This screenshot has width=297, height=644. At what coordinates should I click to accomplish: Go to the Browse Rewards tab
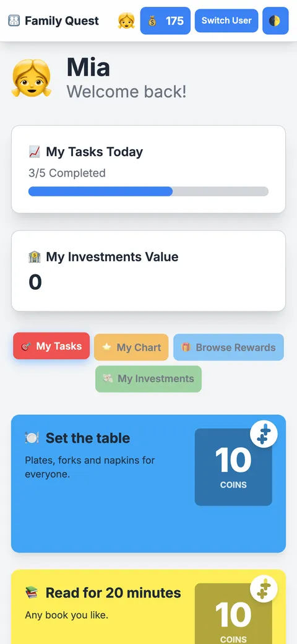click(x=228, y=347)
